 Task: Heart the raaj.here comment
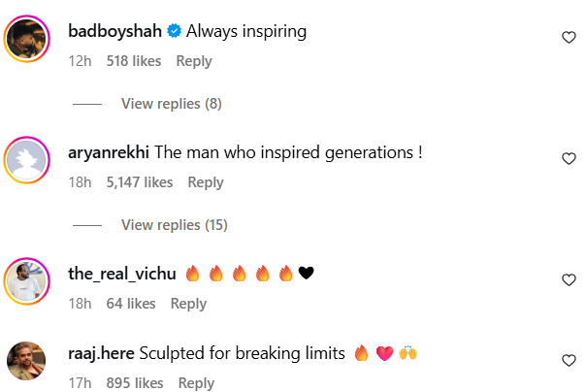coord(570,360)
